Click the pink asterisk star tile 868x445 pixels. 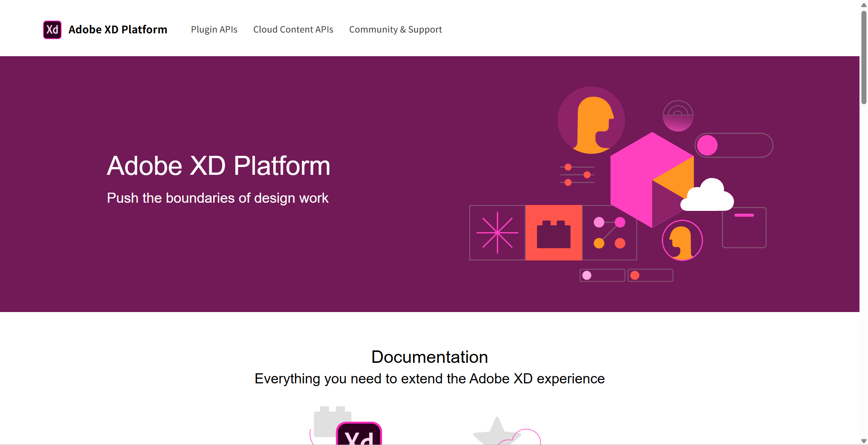(497, 233)
